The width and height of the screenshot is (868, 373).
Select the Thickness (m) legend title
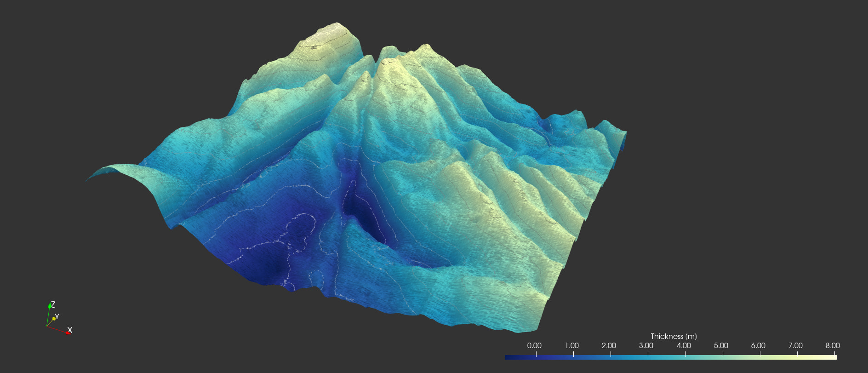(x=674, y=336)
